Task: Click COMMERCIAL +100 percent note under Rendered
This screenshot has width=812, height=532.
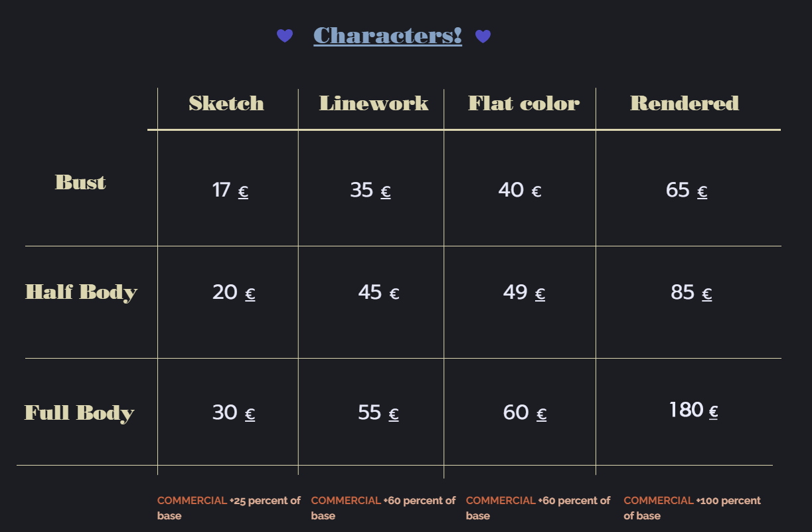Action: (692, 508)
